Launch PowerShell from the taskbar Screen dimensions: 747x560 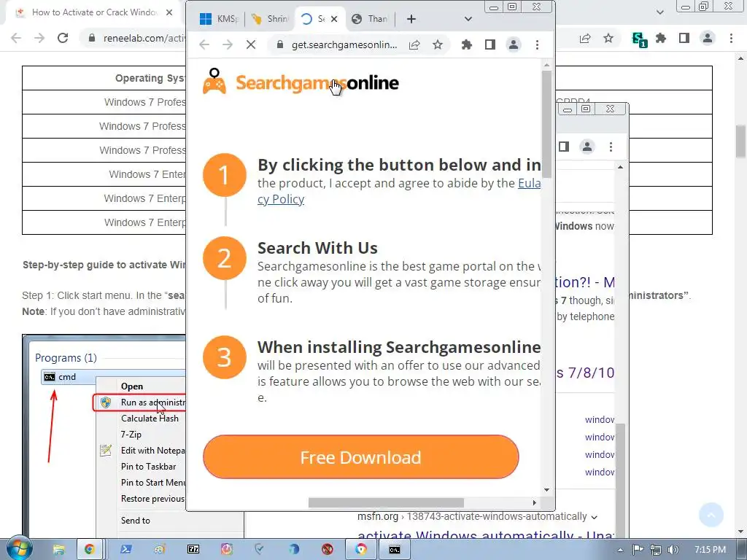point(126,550)
